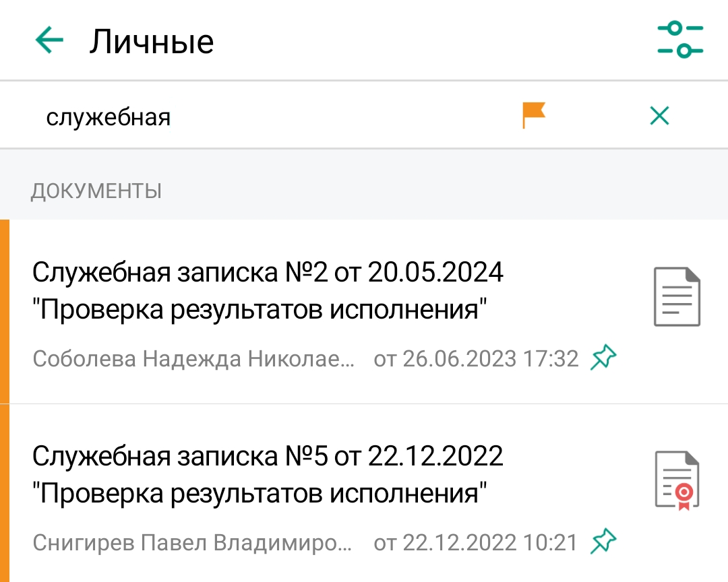Focus the search field containing "служебная"
The image size is (728, 582).
pos(270,117)
